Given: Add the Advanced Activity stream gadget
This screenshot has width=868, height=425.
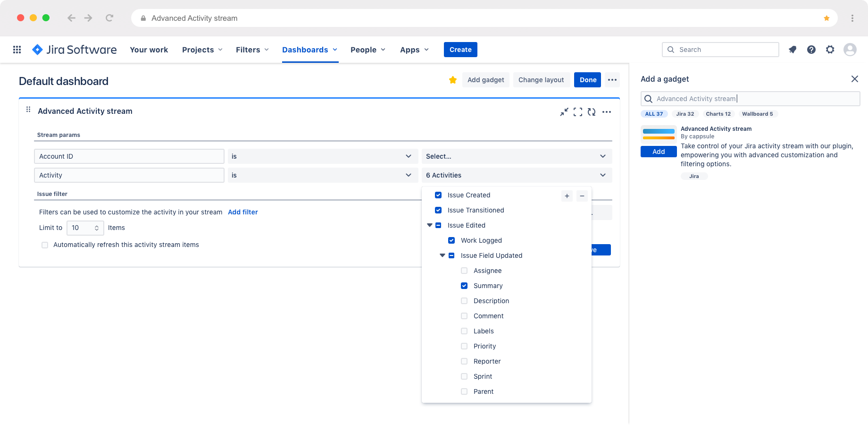Looking at the screenshot, I should point(659,152).
